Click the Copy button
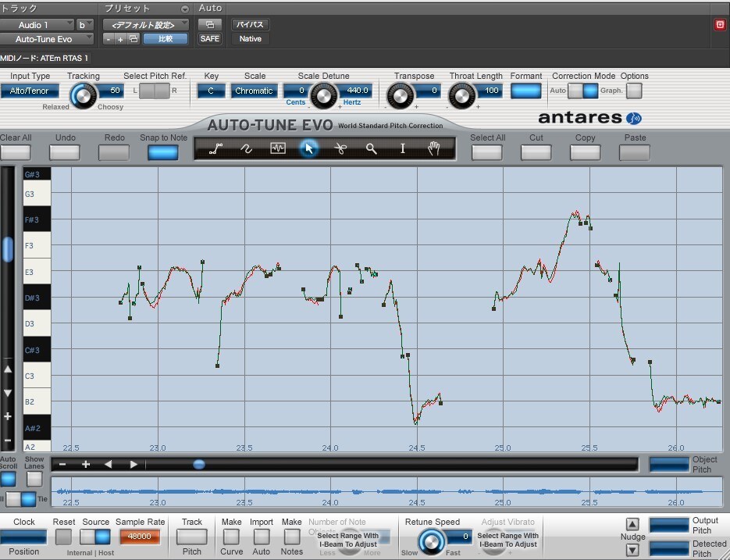Viewport: 730px width, 560px height. click(586, 152)
